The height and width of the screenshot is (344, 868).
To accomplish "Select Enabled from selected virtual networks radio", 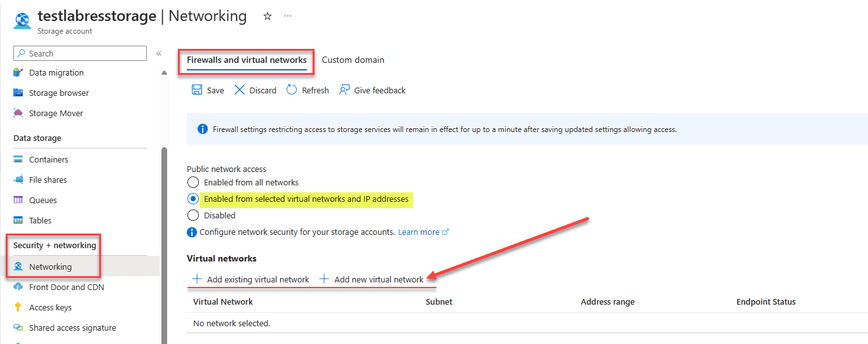I will 193,199.
